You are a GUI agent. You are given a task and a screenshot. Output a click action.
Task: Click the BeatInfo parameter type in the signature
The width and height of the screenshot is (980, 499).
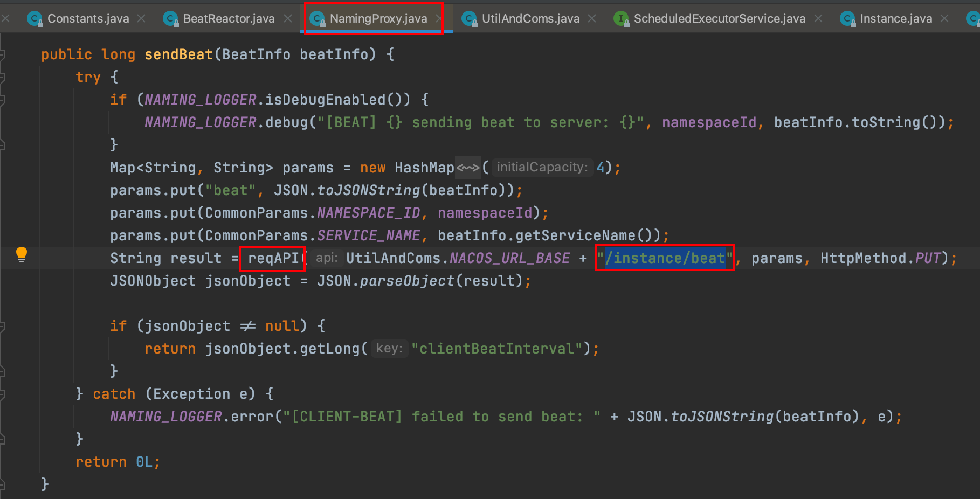(256, 55)
